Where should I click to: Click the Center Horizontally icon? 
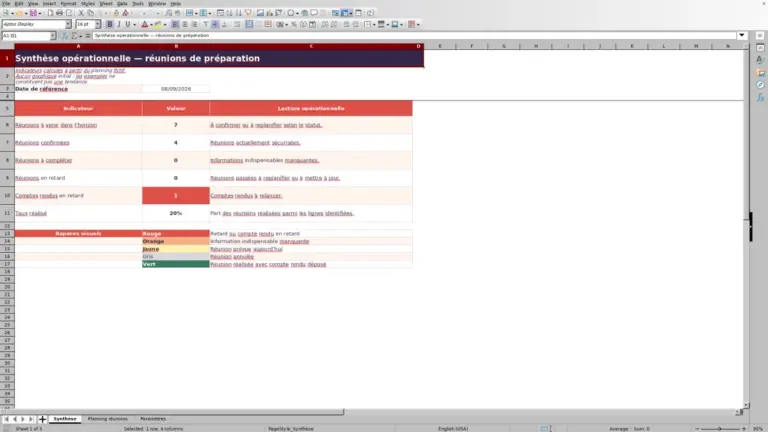185,24
